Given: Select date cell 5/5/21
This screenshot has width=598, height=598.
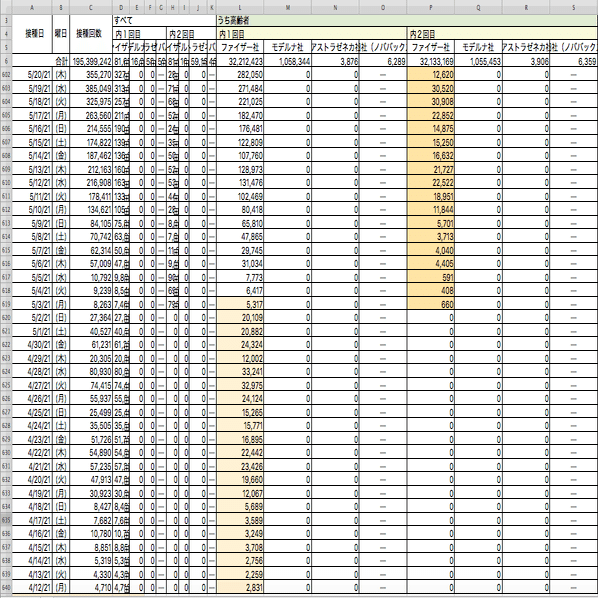Looking at the screenshot, I should (32, 277).
